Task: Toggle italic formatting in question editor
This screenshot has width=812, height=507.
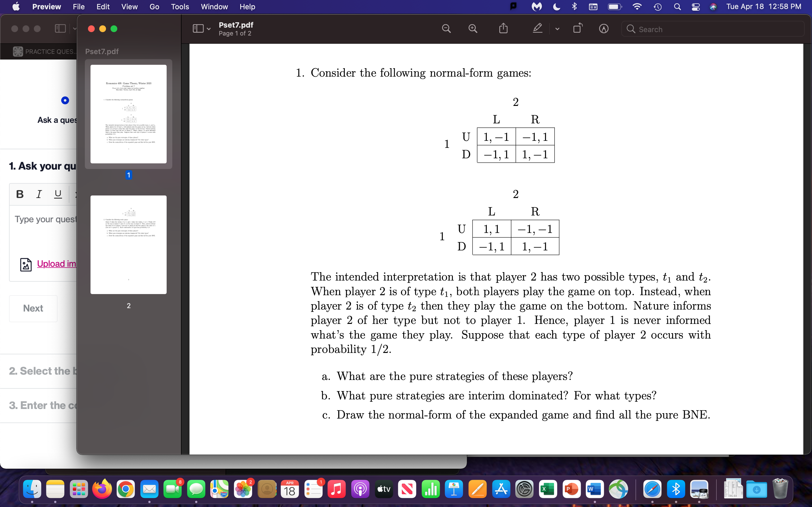Action: click(39, 194)
